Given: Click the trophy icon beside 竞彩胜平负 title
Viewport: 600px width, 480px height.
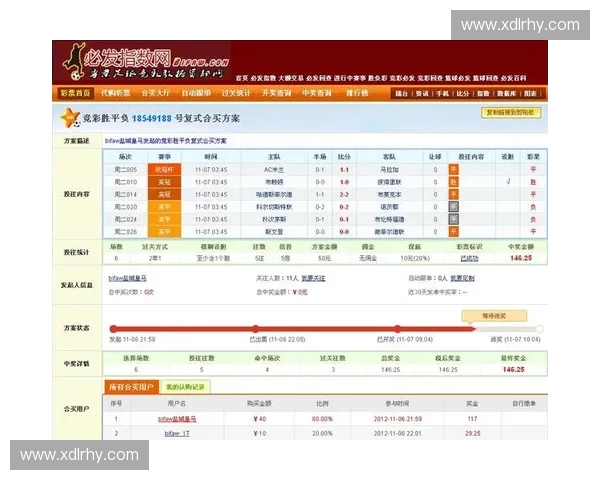Looking at the screenshot, I should pos(68,119).
